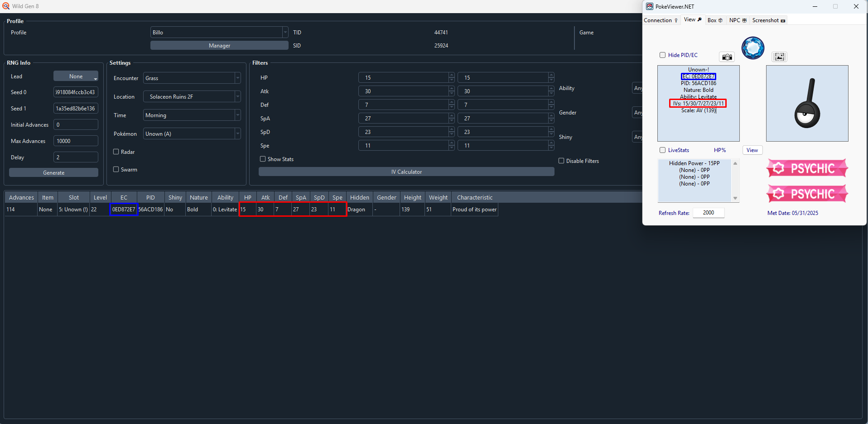
Task: Open the Box tab
Action: coord(715,20)
